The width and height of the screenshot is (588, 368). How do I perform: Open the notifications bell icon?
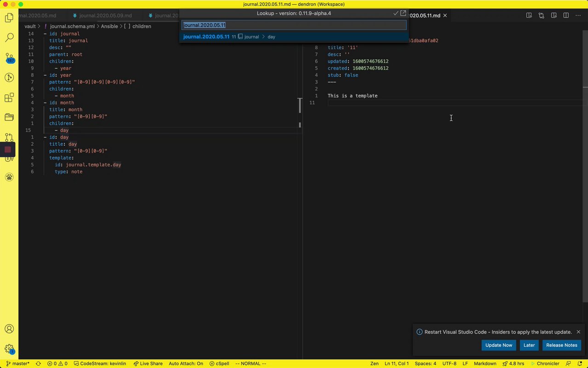pyautogui.click(x=580, y=363)
